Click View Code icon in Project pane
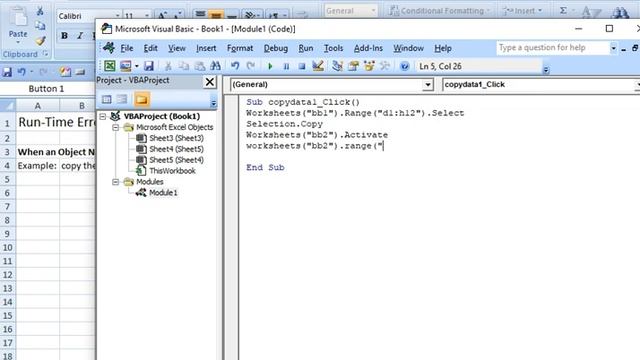 (x=107, y=99)
